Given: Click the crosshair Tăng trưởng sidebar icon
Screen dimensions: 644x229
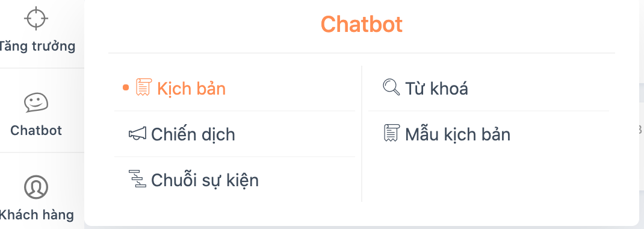Looking at the screenshot, I should tap(36, 18).
